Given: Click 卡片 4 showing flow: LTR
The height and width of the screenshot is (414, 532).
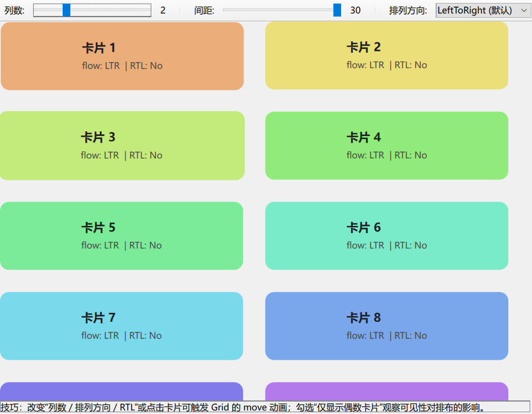Looking at the screenshot, I should tap(387, 145).
